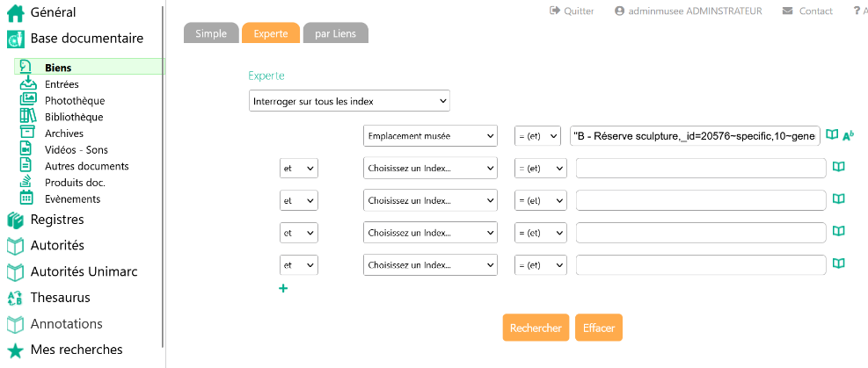Select the Archives box icon
Viewport: 868px width, 368px height.
click(x=26, y=133)
